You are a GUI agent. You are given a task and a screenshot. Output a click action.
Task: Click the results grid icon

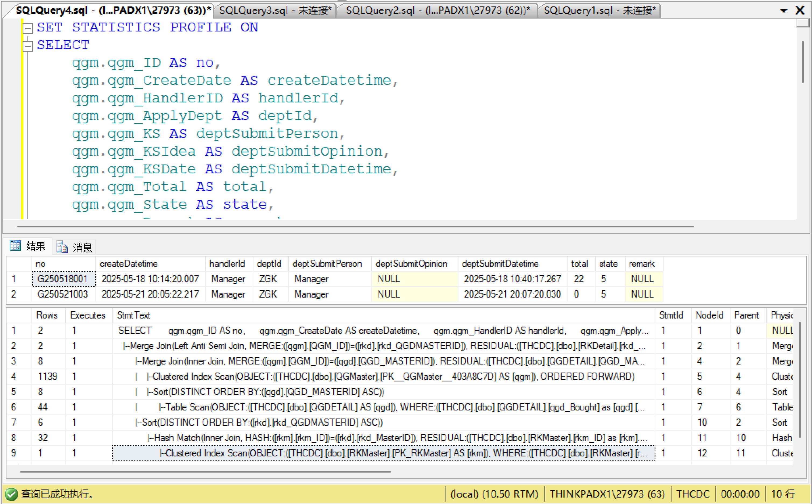[15, 246]
